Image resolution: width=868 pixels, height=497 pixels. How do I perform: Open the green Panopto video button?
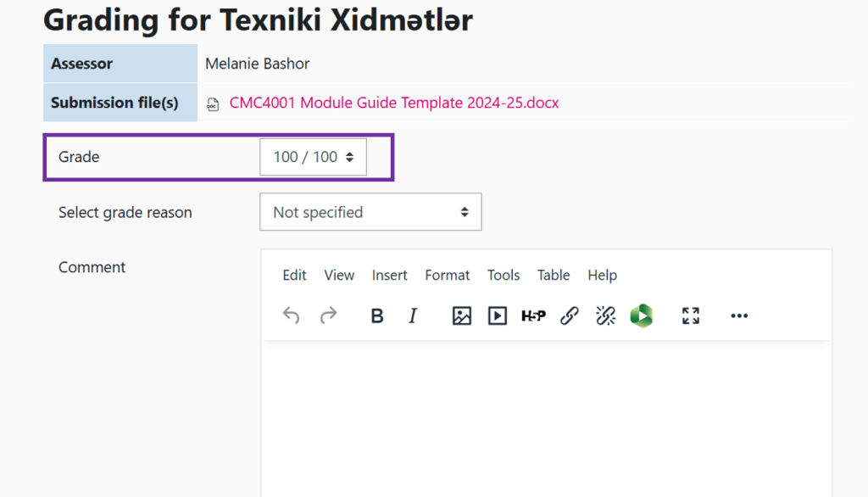coord(642,316)
